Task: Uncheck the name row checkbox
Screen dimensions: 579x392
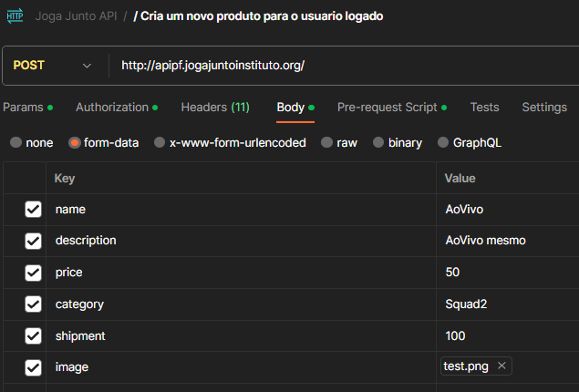Action: [33, 210]
